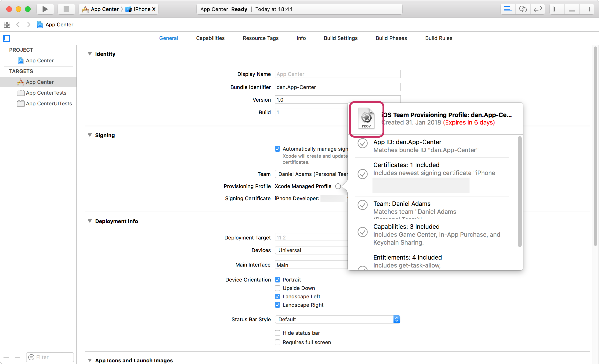Stop the running build
599x364 pixels.
[66, 9]
